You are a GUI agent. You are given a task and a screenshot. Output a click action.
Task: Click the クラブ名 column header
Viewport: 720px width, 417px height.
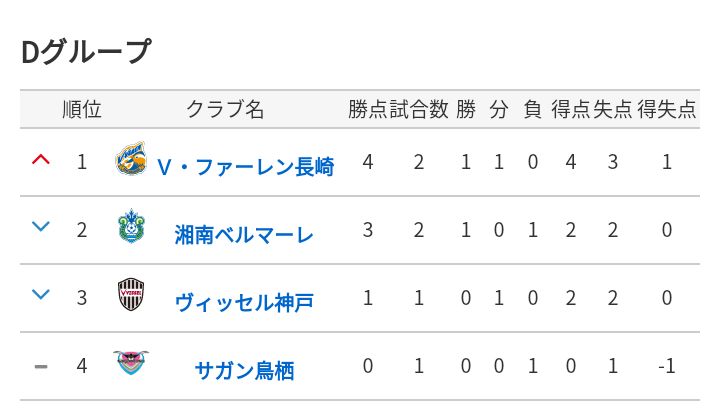pyautogui.click(x=225, y=110)
